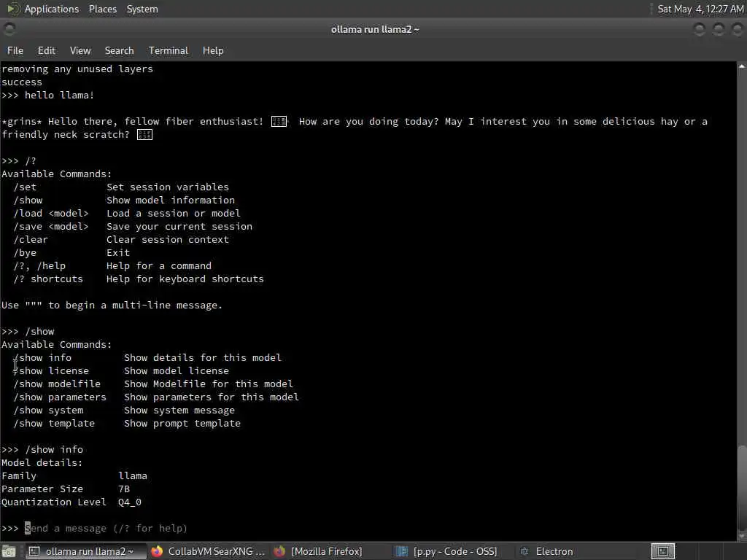The width and height of the screenshot is (747, 560).
Task: Click the Electron icon in taskbar
Action: pyautogui.click(x=525, y=551)
